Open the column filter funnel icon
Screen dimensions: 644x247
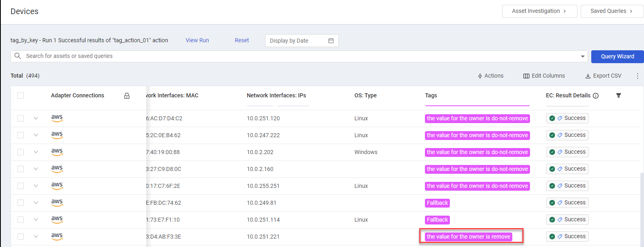pyautogui.click(x=619, y=95)
